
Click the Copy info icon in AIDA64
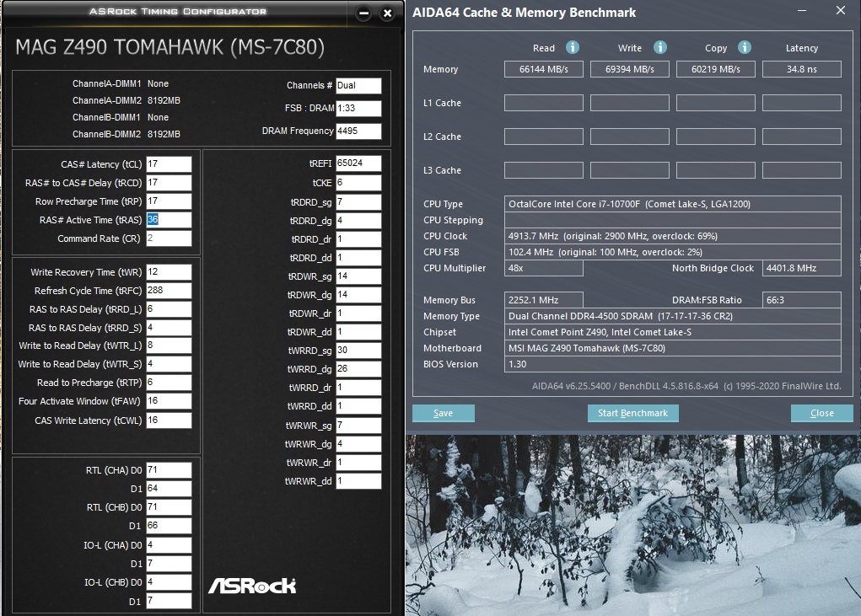[744, 48]
